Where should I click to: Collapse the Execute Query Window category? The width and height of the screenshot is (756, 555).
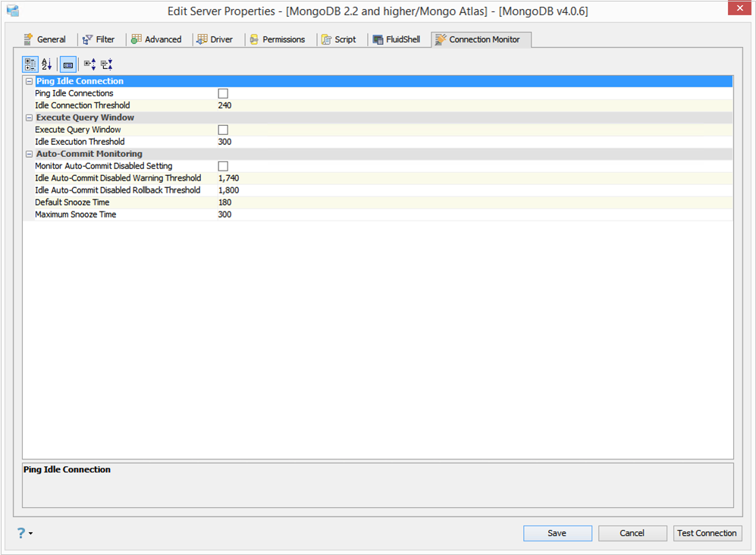coord(29,118)
